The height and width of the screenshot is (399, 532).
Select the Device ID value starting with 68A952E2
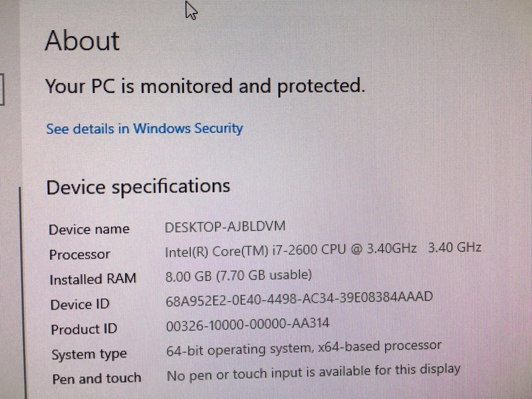coord(299,299)
